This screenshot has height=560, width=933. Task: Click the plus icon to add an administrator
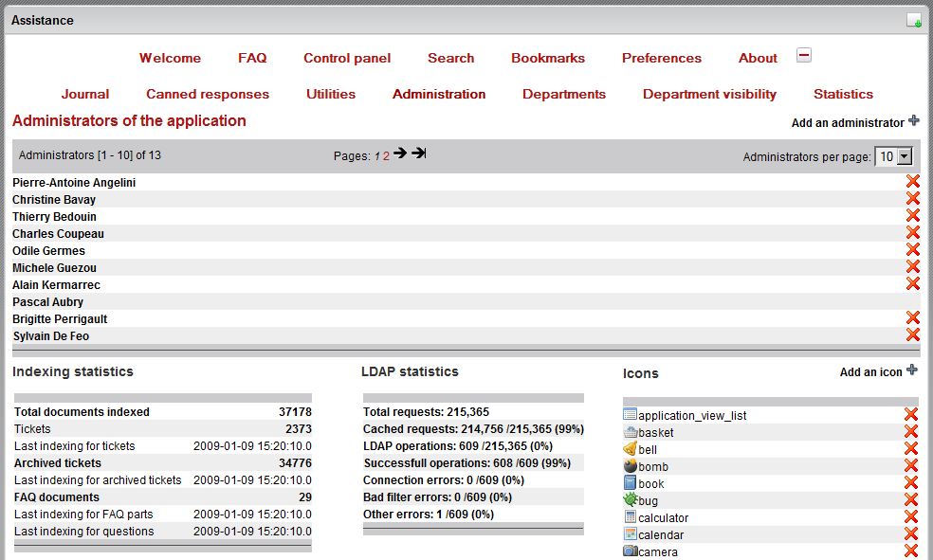[913, 121]
